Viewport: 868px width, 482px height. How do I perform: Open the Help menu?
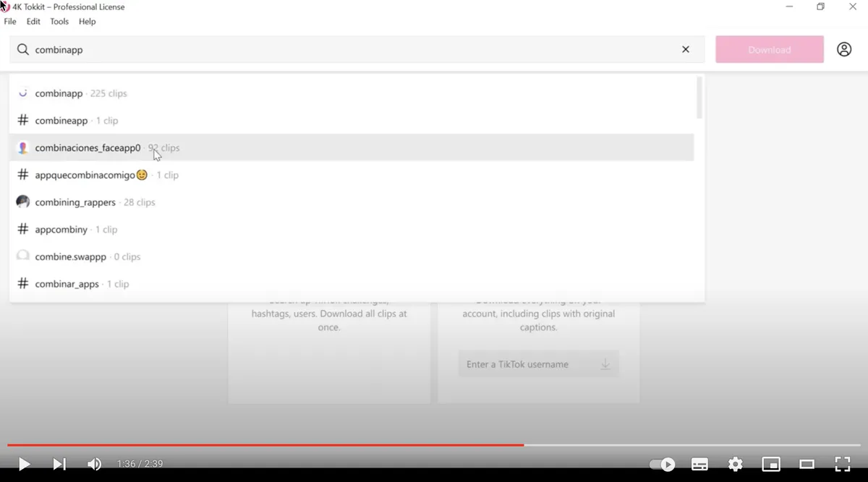click(87, 22)
